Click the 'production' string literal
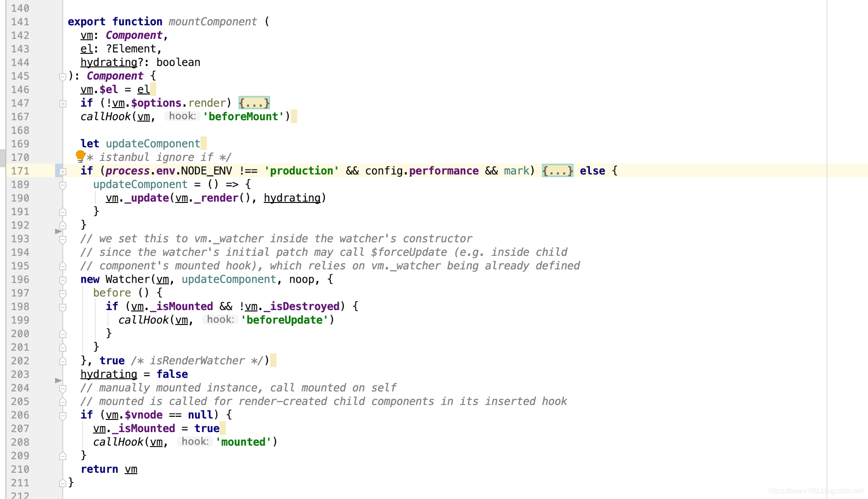The height and width of the screenshot is (499, 868). pyautogui.click(x=301, y=171)
